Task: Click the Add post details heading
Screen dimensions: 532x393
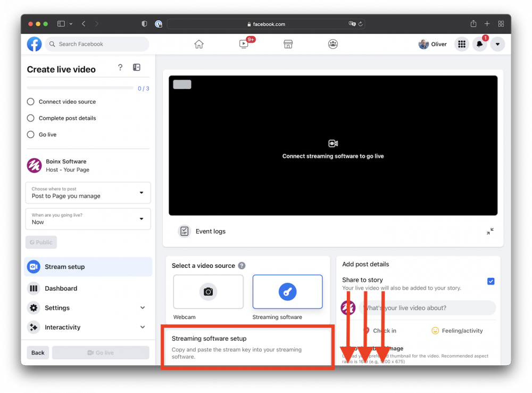Action: click(365, 264)
